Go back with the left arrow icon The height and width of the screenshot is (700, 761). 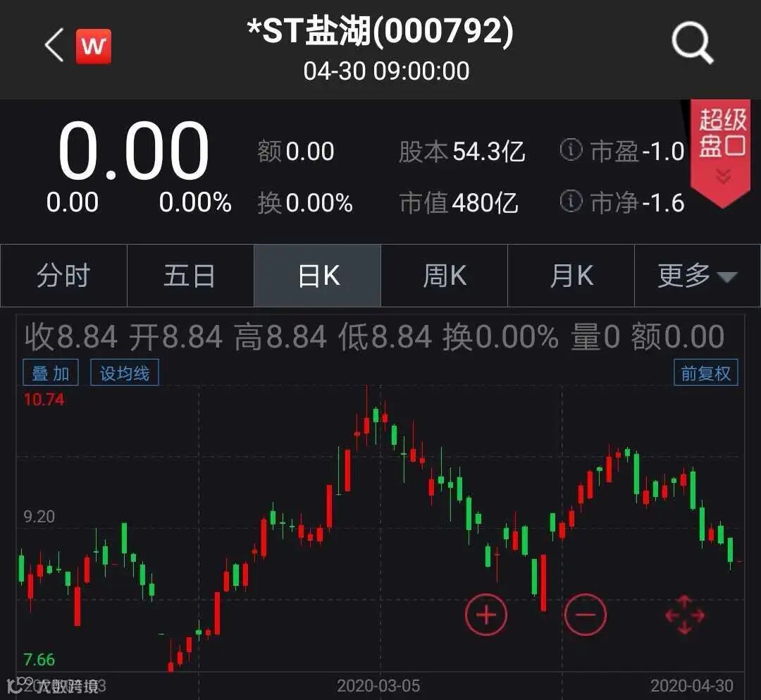[54, 44]
